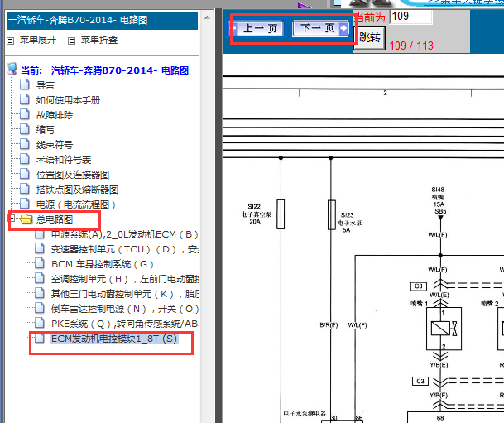Open 其他三门电动窗控制单元（K）tree item
Image resolution: width=504 pixels, height=423 pixels.
pyautogui.click(x=125, y=294)
